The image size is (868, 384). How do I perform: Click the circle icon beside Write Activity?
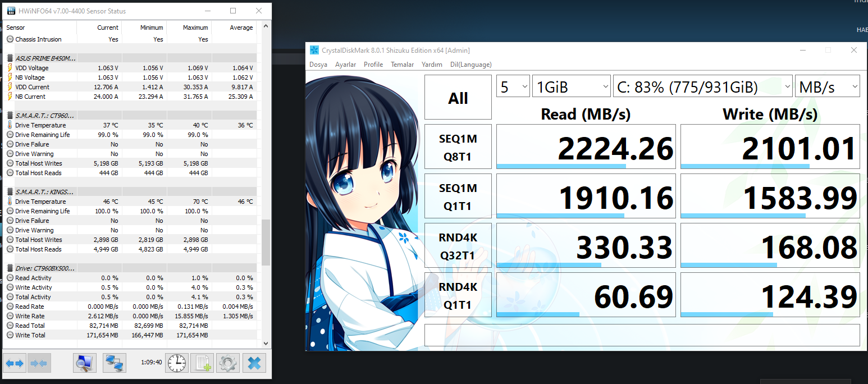coord(10,287)
